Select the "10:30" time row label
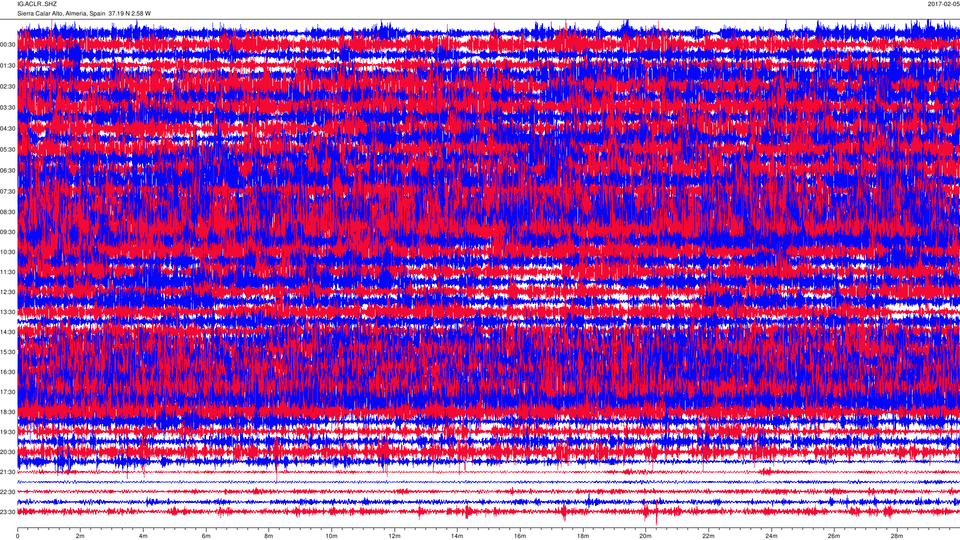Screen dimensions: 960x540 (x=8, y=252)
